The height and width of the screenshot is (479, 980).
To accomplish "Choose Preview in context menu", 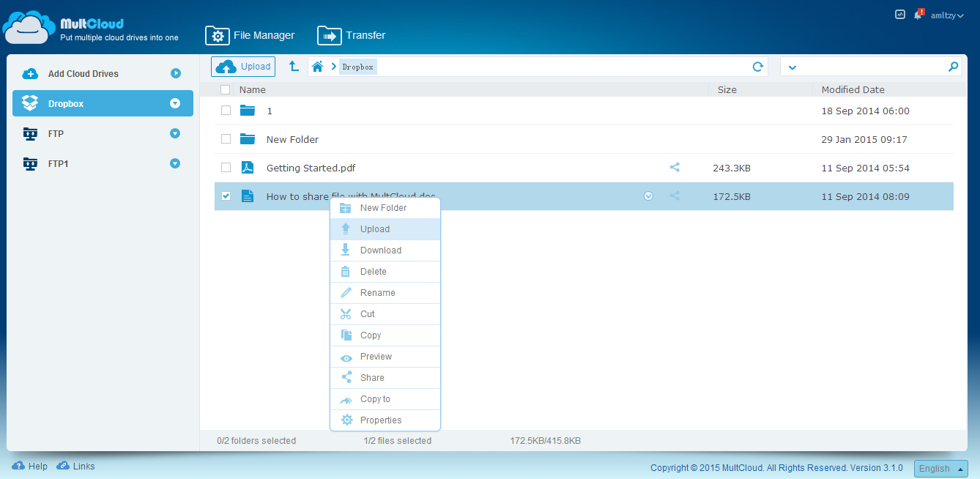I will point(385,357).
